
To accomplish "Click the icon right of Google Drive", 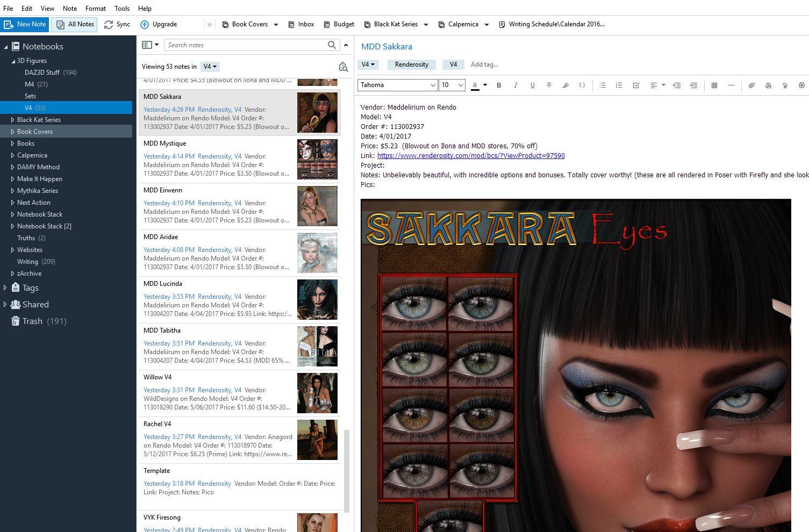I will (x=785, y=85).
